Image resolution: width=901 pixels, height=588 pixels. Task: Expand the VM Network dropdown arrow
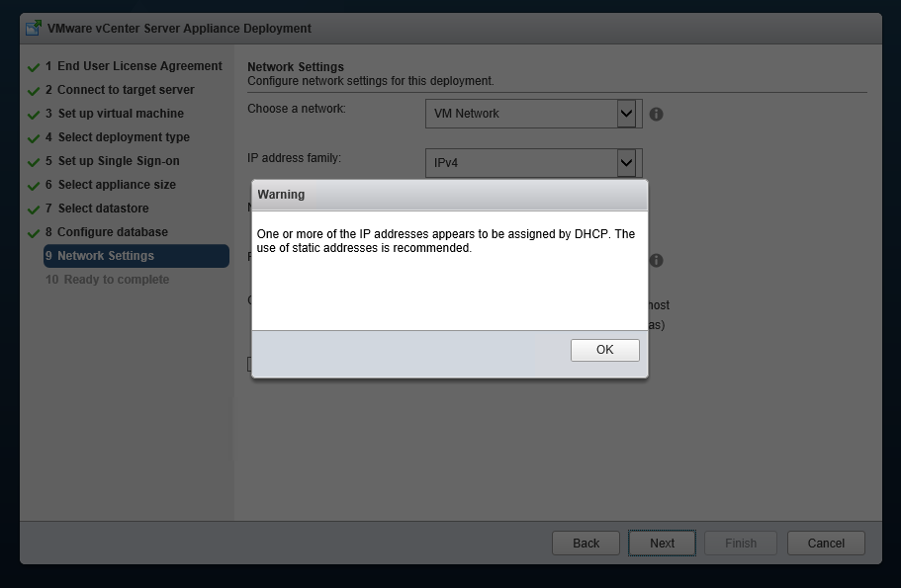tap(626, 114)
